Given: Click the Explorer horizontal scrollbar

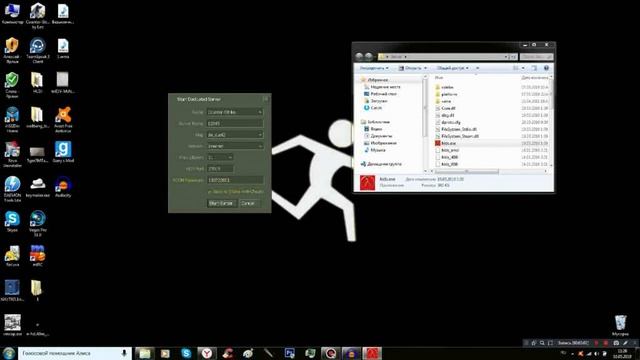Looking at the screenshot, I should [467, 171].
